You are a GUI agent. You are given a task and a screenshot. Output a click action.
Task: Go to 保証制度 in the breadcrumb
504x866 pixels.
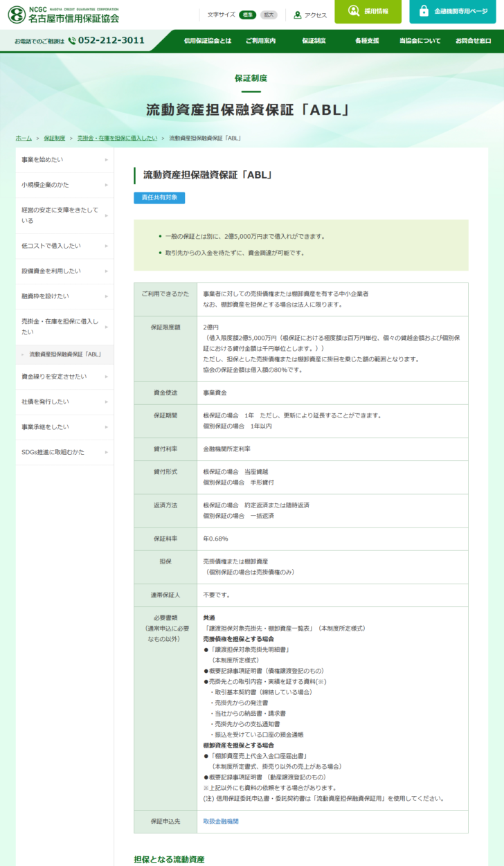point(55,138)
